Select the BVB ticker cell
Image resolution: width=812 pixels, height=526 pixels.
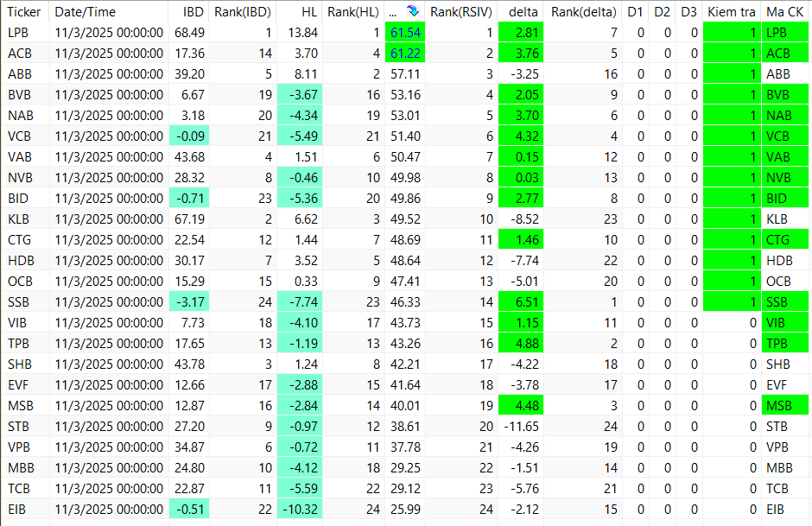pyautogui.click(x=25, y=95)
